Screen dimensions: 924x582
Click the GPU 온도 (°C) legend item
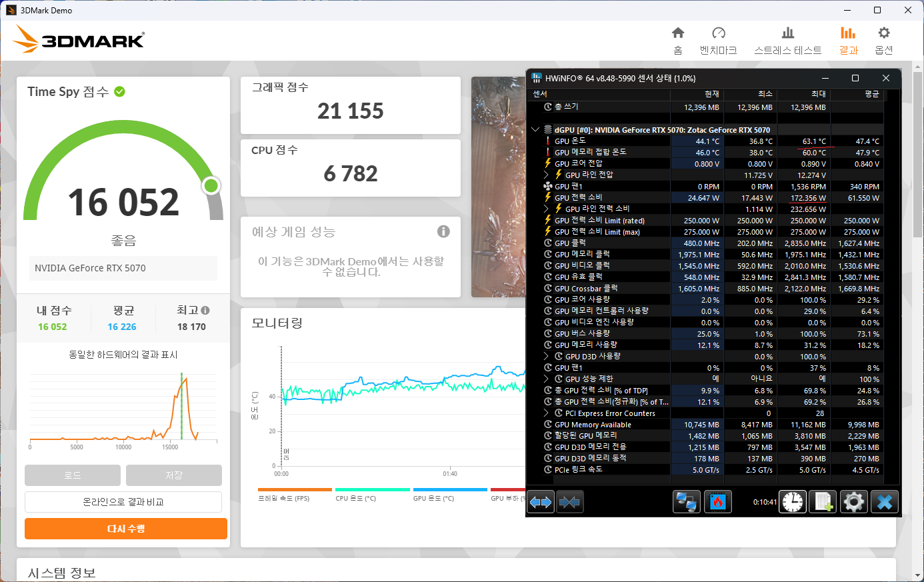tap(450, 495)
